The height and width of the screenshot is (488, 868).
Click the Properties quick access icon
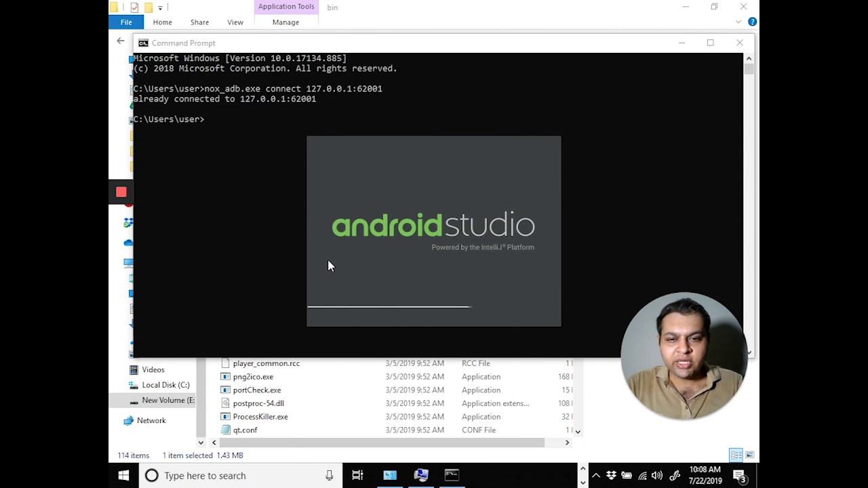pos(134,7)
